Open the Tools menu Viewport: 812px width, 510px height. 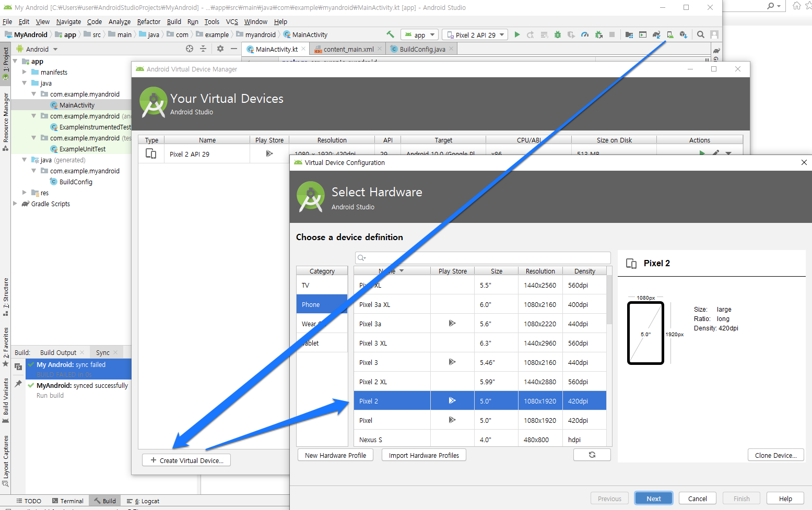[x=211, y=21]
